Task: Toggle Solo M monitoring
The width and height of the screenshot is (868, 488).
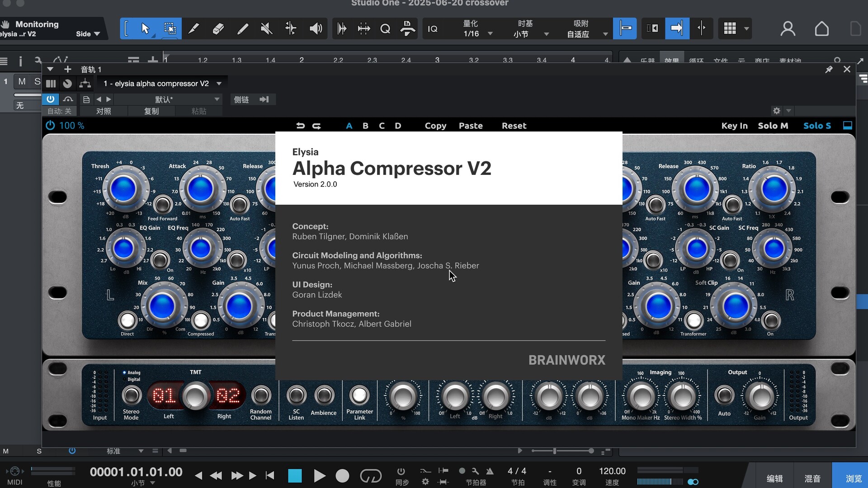Action: click(x=773, y=126)
